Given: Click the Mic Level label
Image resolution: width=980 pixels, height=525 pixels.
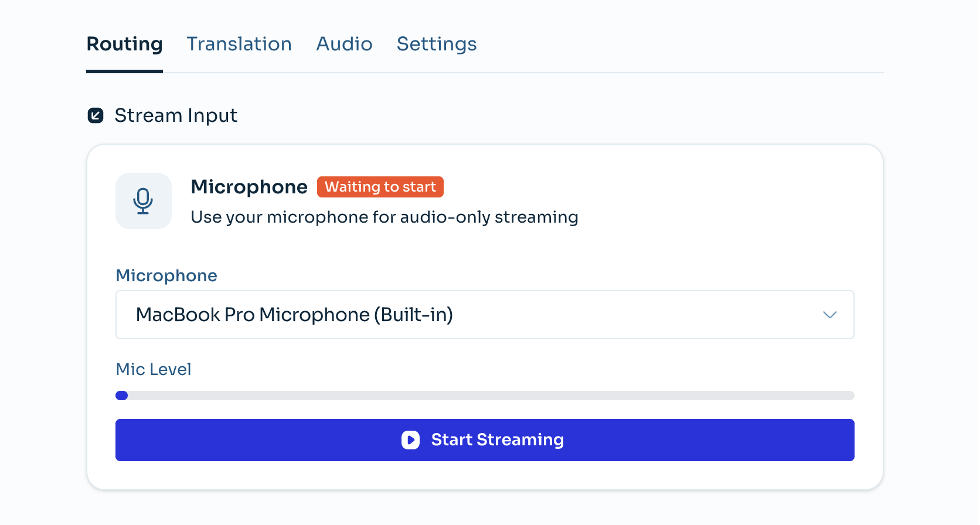Looking at the screenshot, I should tap(154, 369).
